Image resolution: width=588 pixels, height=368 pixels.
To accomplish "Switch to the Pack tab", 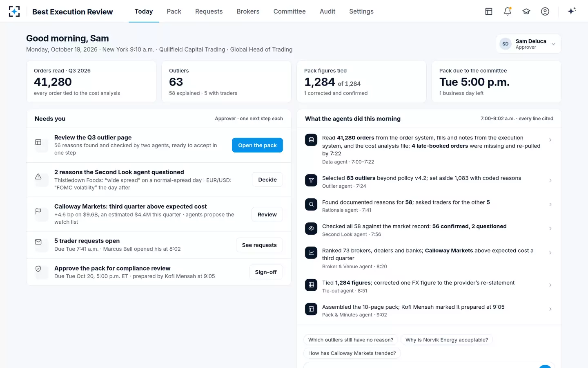I will click(x=174, y=11).
